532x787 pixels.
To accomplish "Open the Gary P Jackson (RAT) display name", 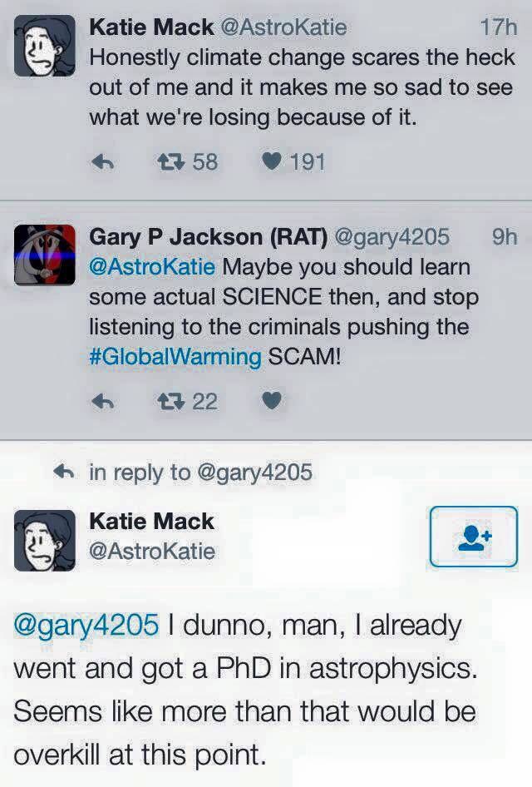I will click(207, 237).
